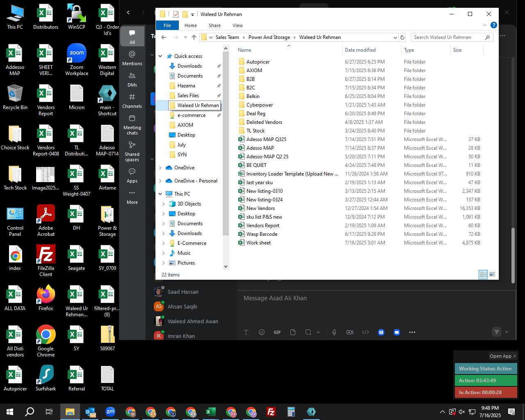Select Downloads under Quick access
The image size is (525, 420).
pos(189,66)
